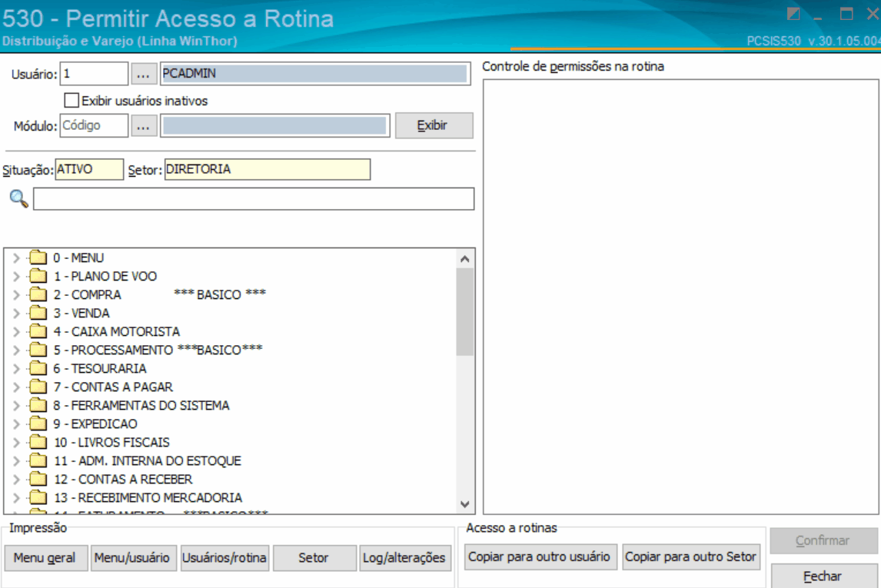Click the PCADMIN user name field
The height and width of the screenshot is (588, 881).
(315, 74)
